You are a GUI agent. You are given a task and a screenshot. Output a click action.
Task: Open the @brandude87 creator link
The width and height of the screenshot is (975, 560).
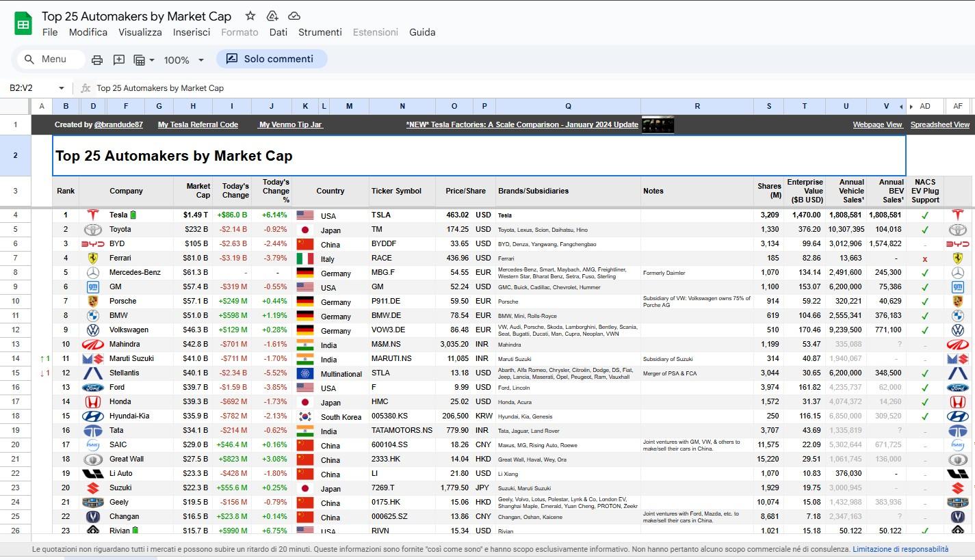(118, 125)
